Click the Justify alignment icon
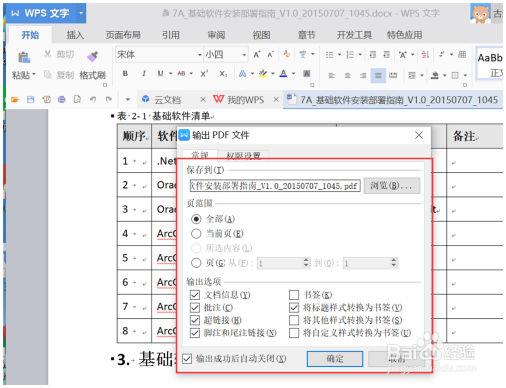 pos(378,75)
